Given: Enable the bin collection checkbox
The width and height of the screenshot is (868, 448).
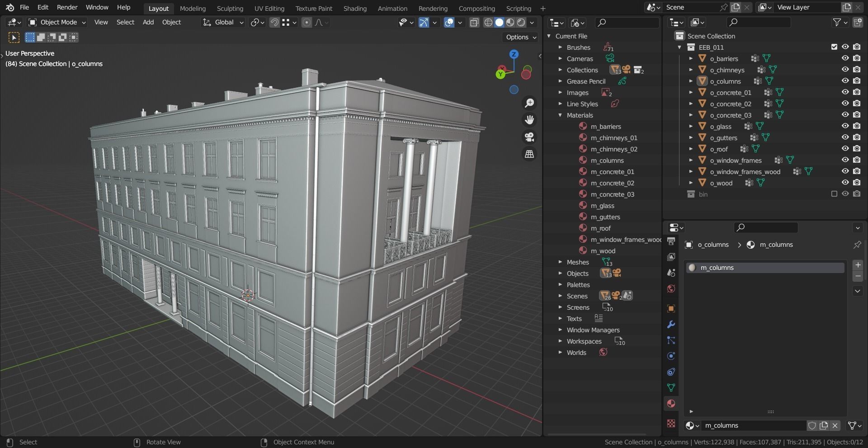Looking at the screenshot, I should pyautogui.click(x=834, y=194).
